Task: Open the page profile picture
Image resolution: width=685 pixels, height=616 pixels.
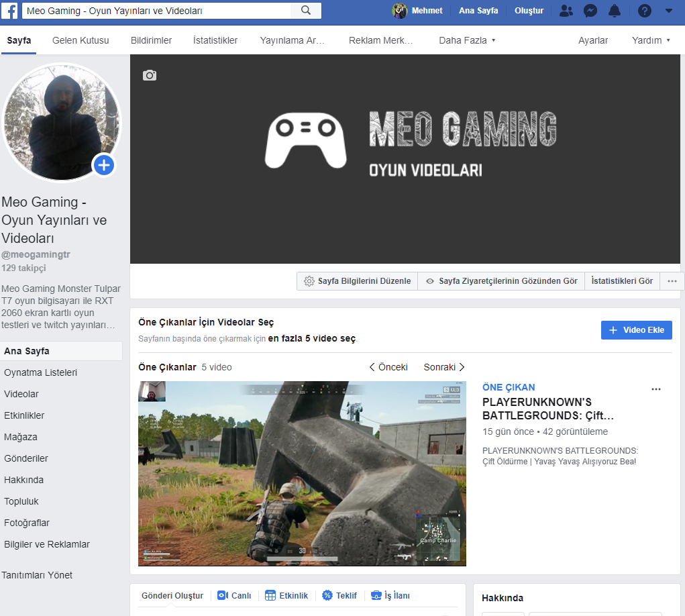Action: (62, 122)
